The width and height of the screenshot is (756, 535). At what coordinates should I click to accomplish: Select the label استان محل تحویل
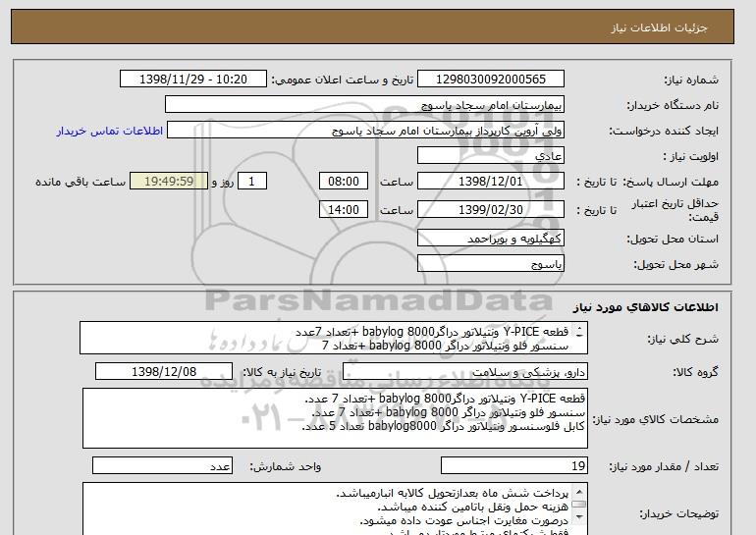point(673,239)
